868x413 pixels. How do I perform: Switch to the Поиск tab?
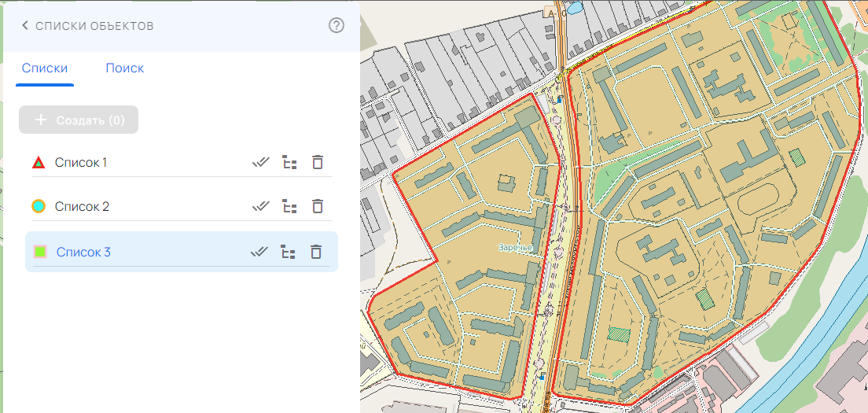(x=125, y=68)
